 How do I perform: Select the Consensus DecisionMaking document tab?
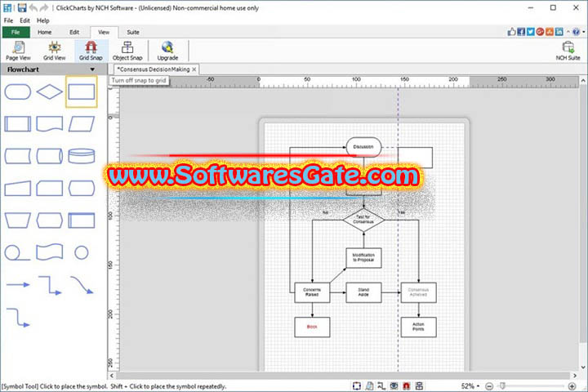(153, 69)
